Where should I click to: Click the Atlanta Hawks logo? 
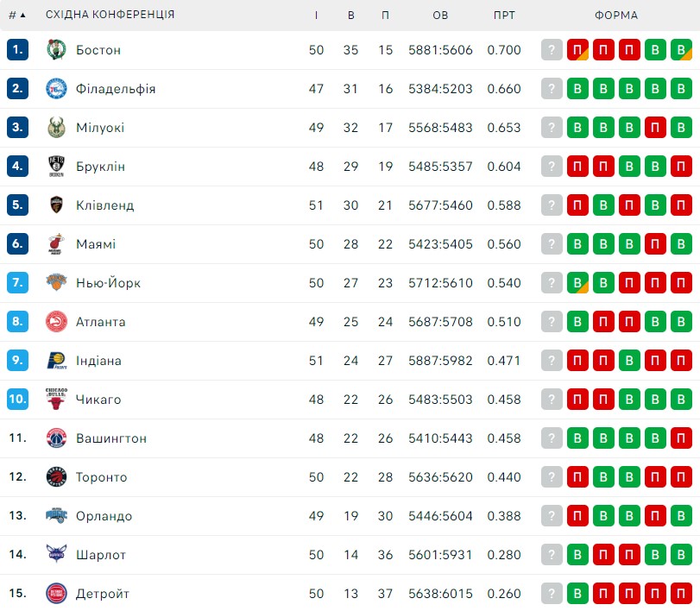click(56, 321)
